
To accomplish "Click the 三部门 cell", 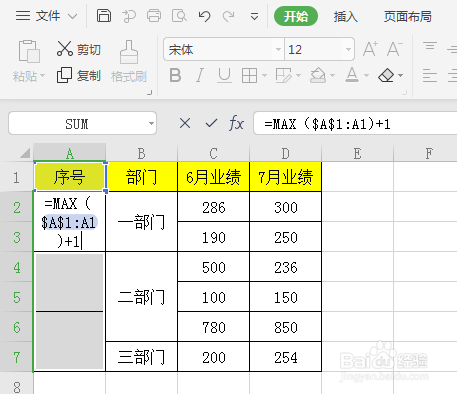I will tap(142, 357).
